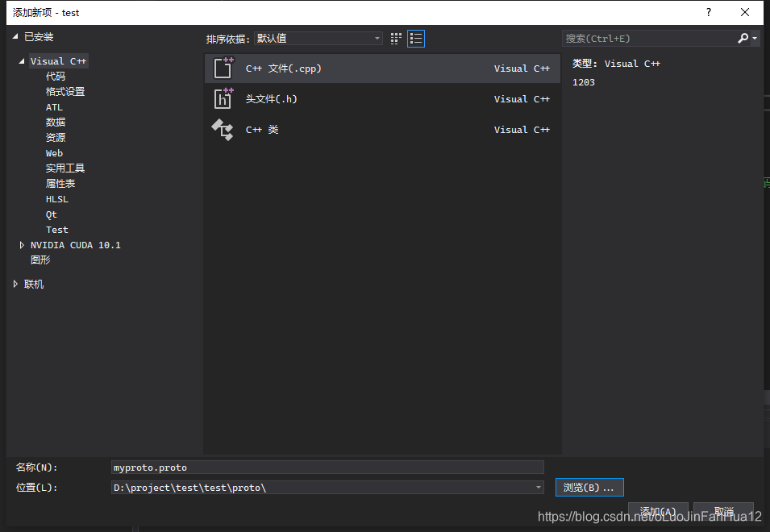Expand the NVIDIA CUDA 10.1 node
This screenshot has height=532, width=770.
tap(22, 245)
